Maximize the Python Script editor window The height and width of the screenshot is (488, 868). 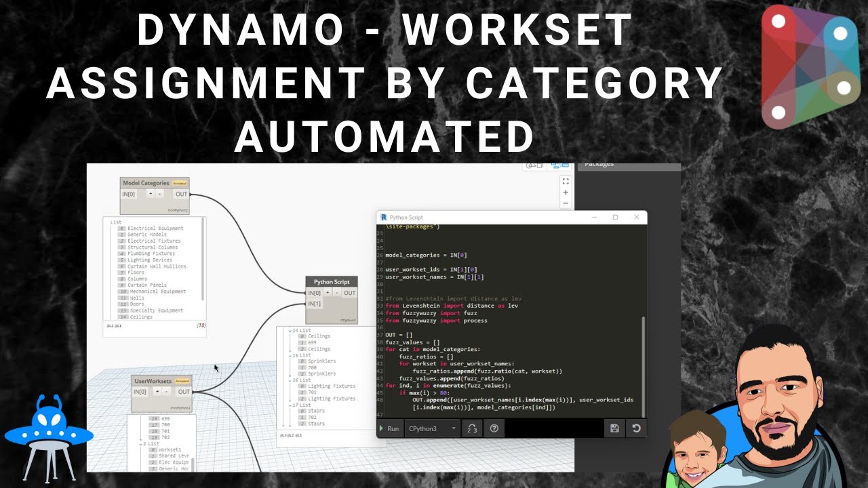click(x=615, y=218)
